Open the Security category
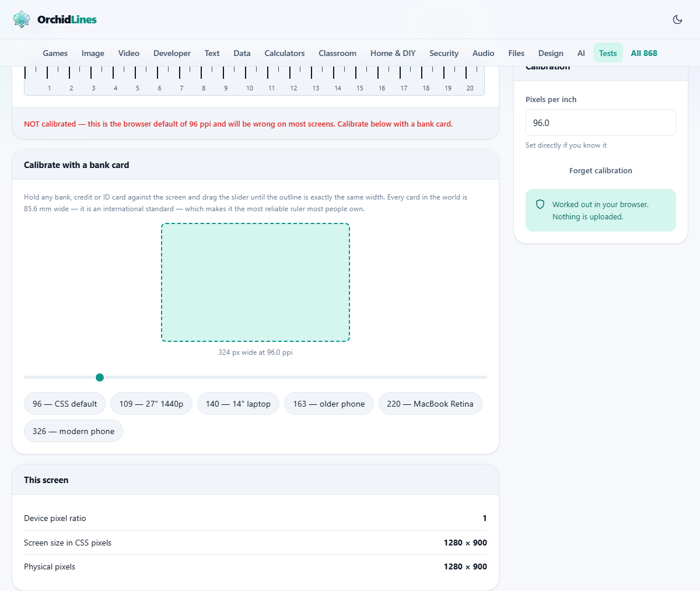The height and width of the screenshot is (591, 700). [444, 53]
